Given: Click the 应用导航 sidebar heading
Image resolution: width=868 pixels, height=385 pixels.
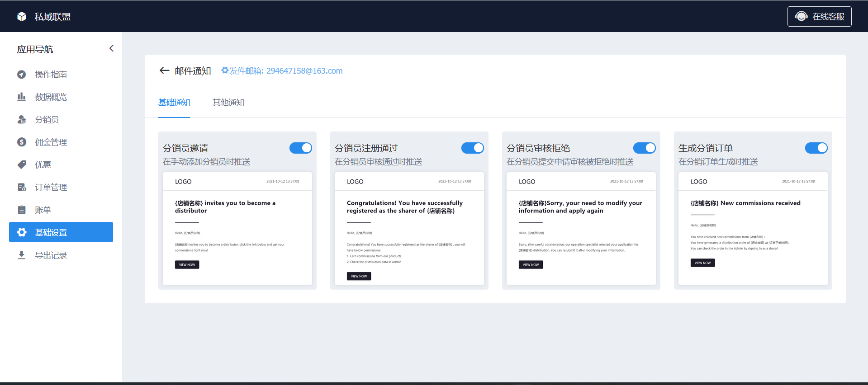Looking at the screenshot, I should [x=35, y=49].
